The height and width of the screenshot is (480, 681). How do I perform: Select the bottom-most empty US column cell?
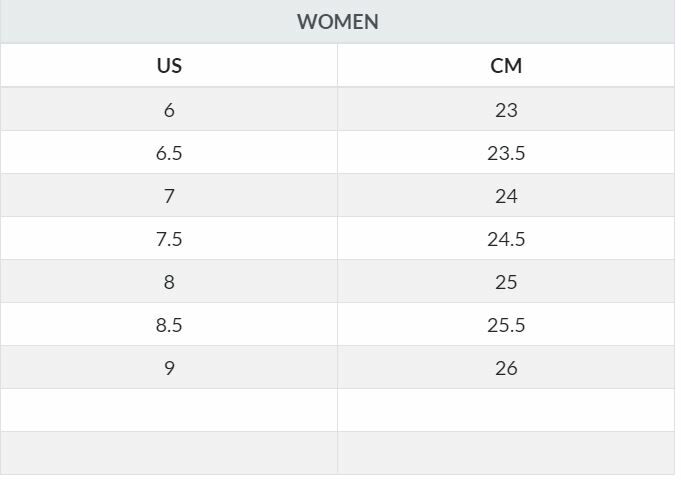click(x=169, y=452)
